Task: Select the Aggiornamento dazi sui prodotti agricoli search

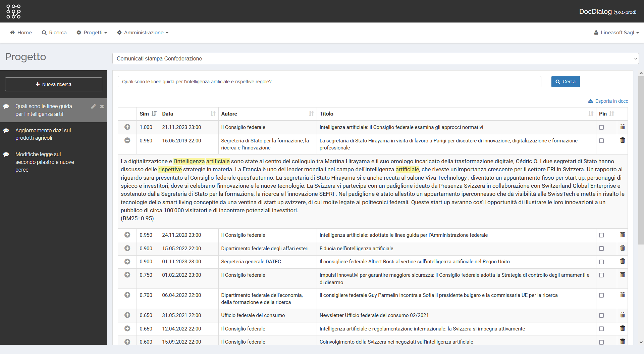Action: click(54, 134)
